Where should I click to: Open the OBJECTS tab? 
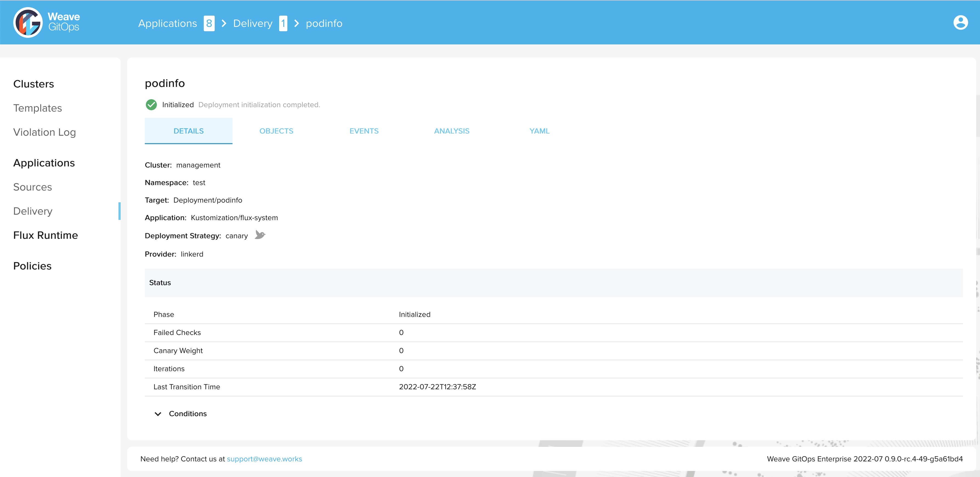pos(277,131)
